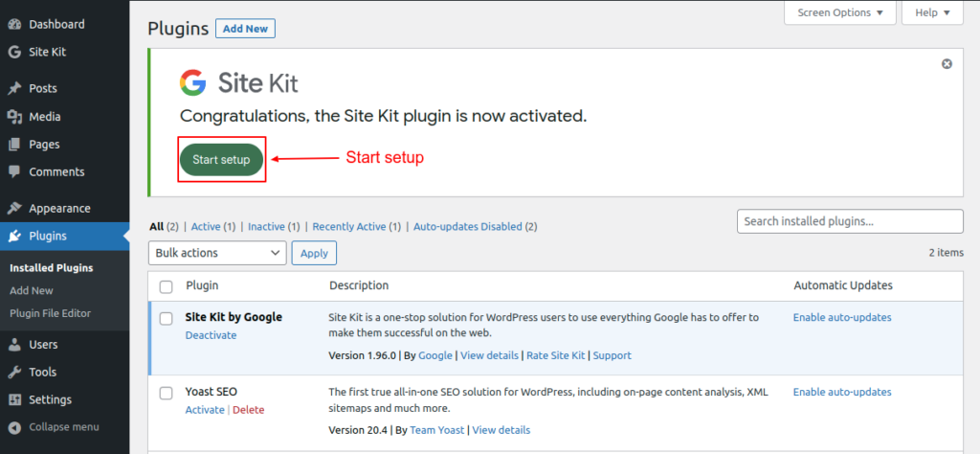Image resolution: width=980 pixels, height=454 pixels.
Task: Delete the Yoast SEO plugin
Action: [x=249, y=410]
